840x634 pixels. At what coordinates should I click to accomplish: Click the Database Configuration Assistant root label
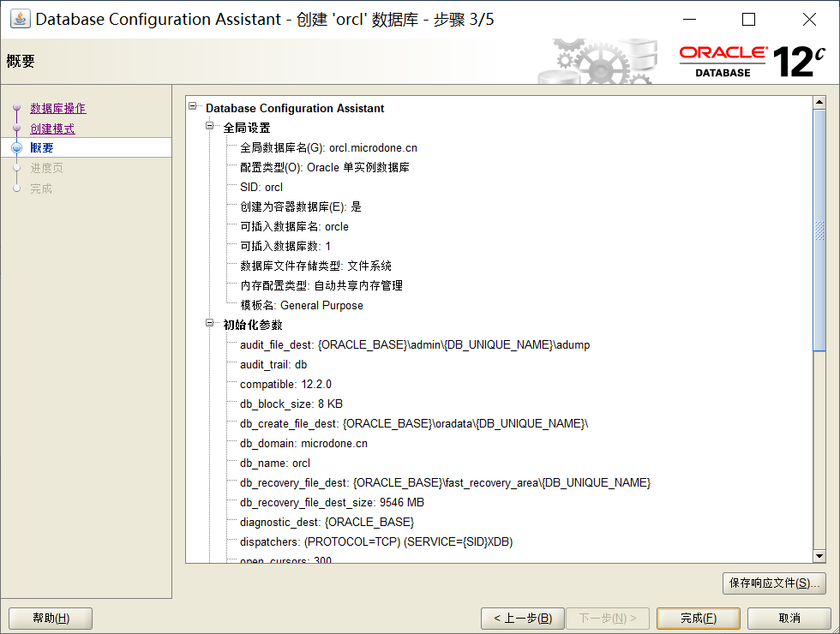[x=295, y=108]
